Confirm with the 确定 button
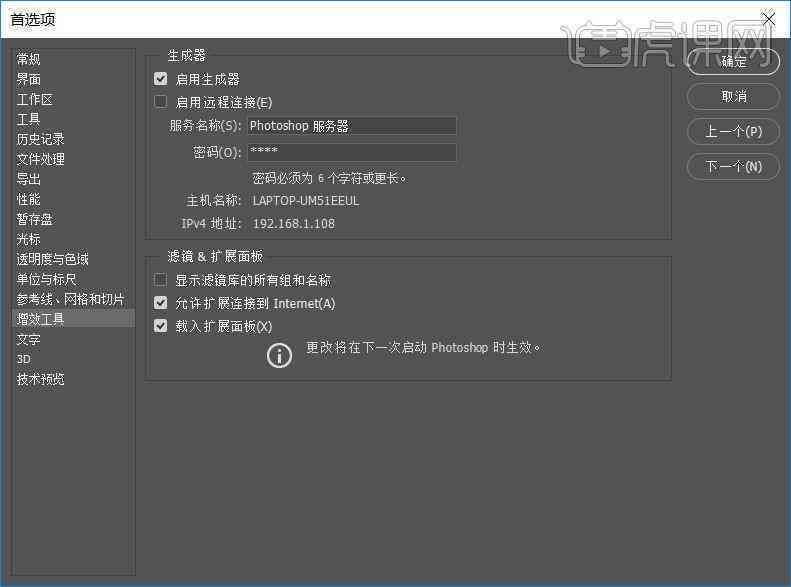 733,62
